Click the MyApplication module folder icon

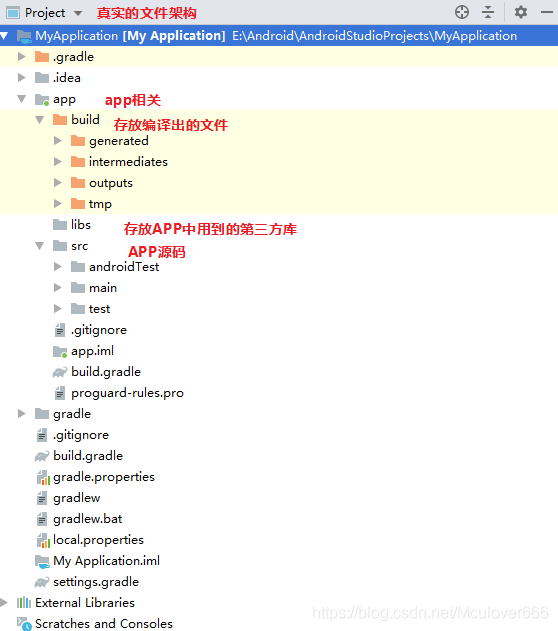coord(24,36)
